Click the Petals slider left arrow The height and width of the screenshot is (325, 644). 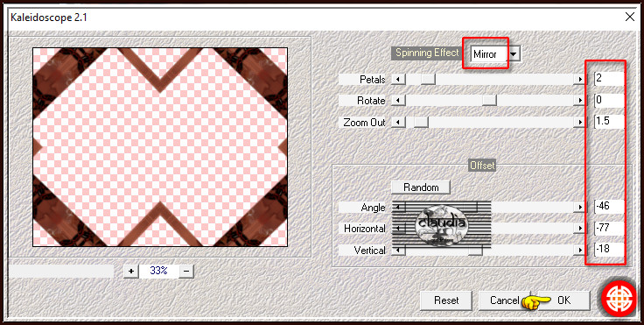click(x=398, y=79)
